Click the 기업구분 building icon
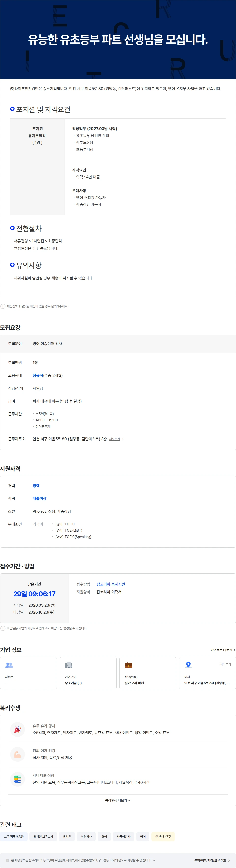The height and width of the screenshot is (868, 236). pyautogui.click(x=69, y=665)
